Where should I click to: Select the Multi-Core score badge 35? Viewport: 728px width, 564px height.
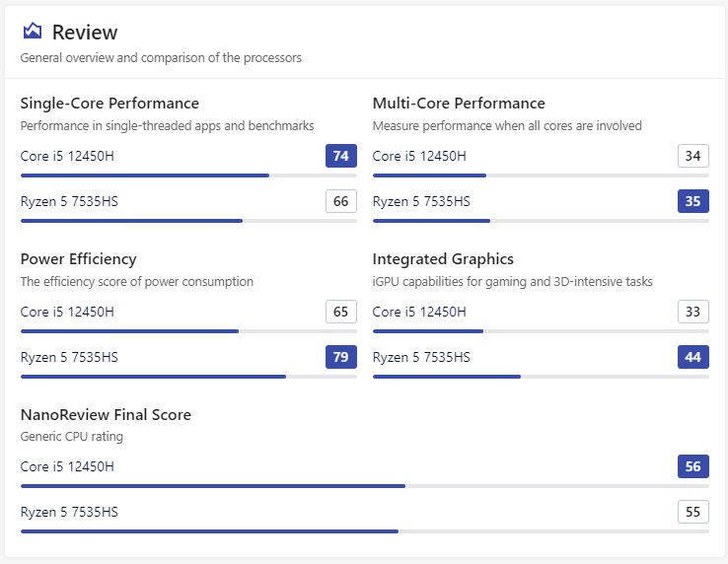693,202
